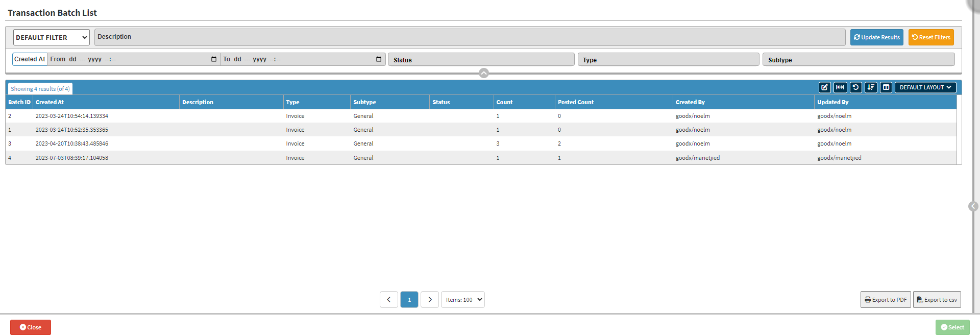Click the Description filter input field
Image resolution: width=980 pixels, height=335 pixels.
pos(470,37)
